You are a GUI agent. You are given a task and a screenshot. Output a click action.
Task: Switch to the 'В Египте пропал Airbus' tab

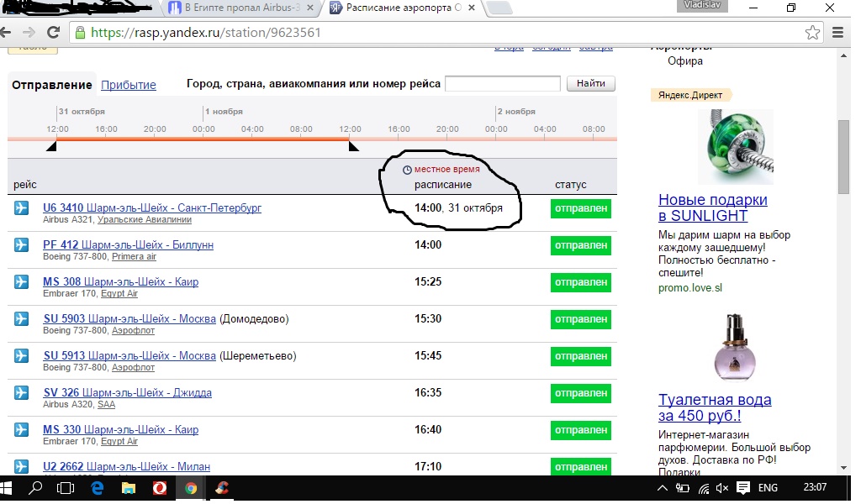click(x=240, y=8)
